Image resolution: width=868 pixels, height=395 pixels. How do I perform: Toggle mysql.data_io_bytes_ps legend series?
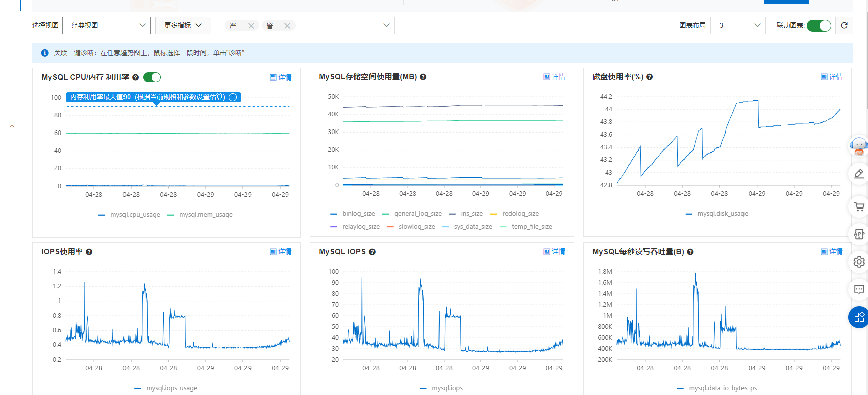717,388
